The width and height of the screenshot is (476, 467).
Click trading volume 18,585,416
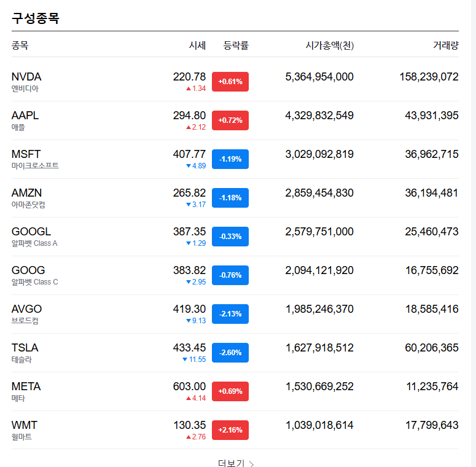pyautogui.click(x=432, y=309)
